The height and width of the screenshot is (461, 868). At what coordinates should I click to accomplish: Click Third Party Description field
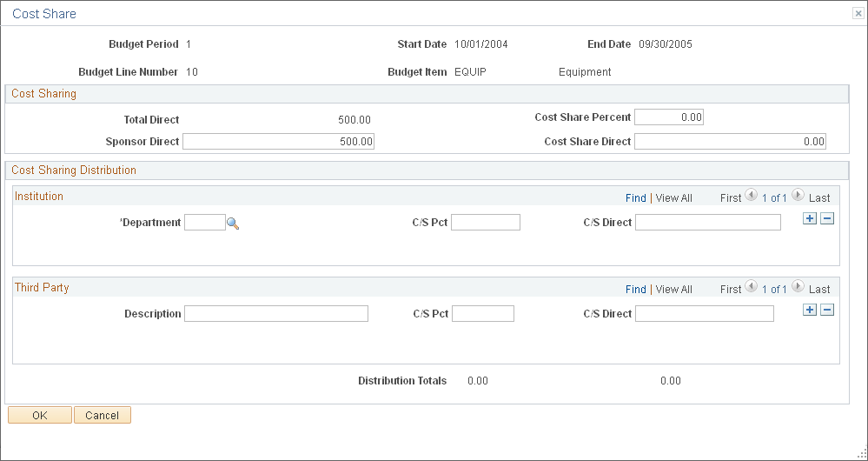[x=276, y=314]
